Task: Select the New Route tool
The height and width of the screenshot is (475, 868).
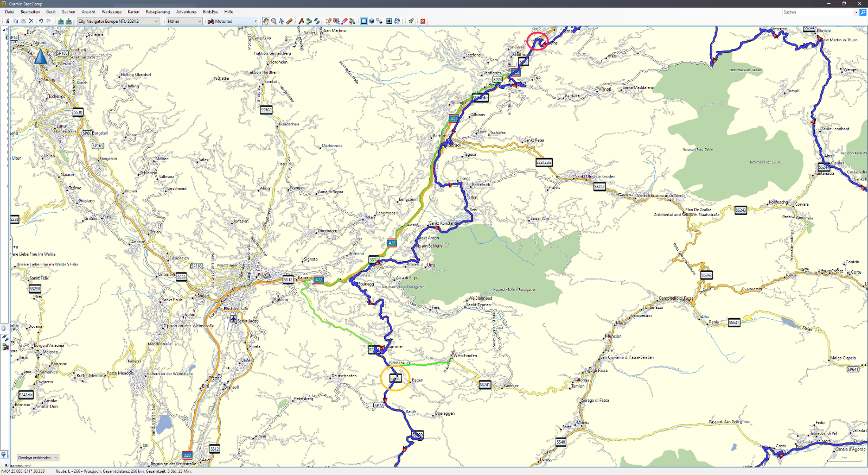Action: coord(309,21)
